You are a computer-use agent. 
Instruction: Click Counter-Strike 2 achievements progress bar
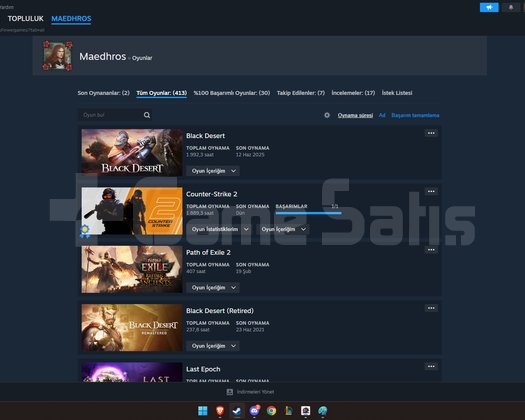point(308,213)
